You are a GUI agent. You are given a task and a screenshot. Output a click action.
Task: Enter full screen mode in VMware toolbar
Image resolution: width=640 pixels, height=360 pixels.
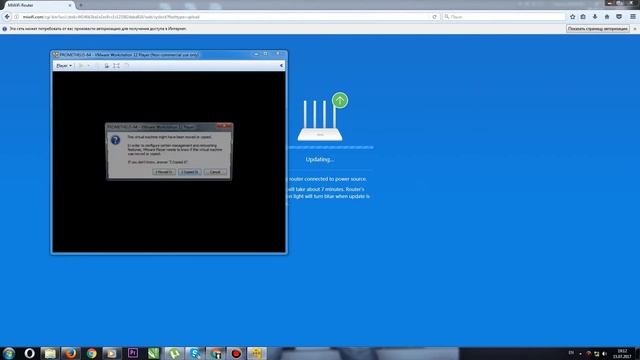(116, 66)
